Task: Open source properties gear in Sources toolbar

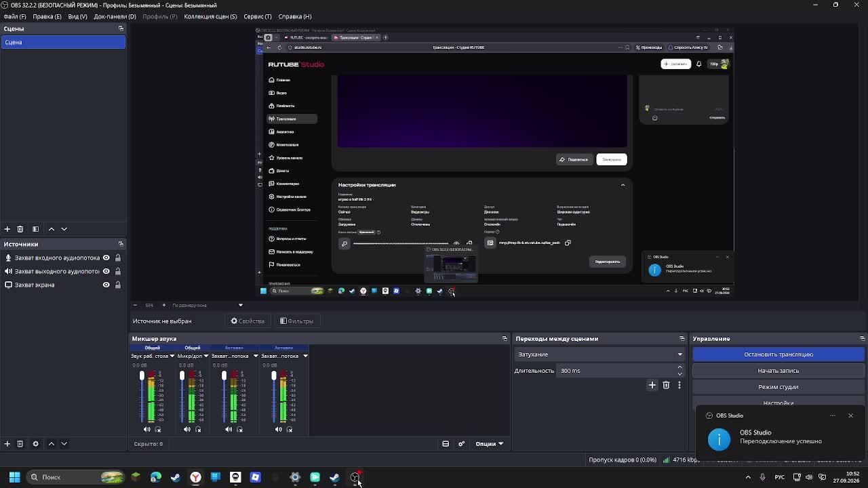Action: point(35,444)
